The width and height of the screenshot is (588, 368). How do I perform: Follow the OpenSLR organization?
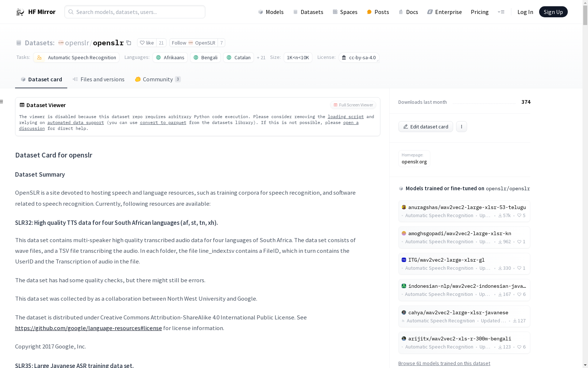(x=194, y=43)
